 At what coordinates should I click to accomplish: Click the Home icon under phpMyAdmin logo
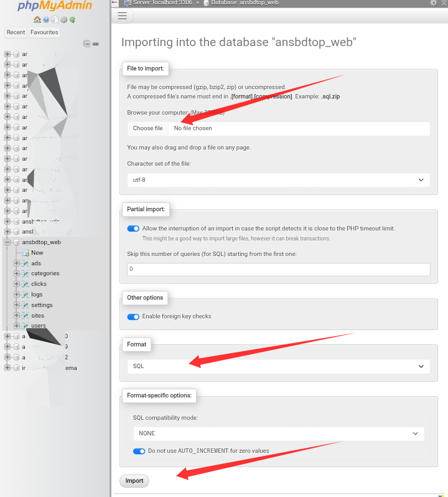click(x=37, y=20)
